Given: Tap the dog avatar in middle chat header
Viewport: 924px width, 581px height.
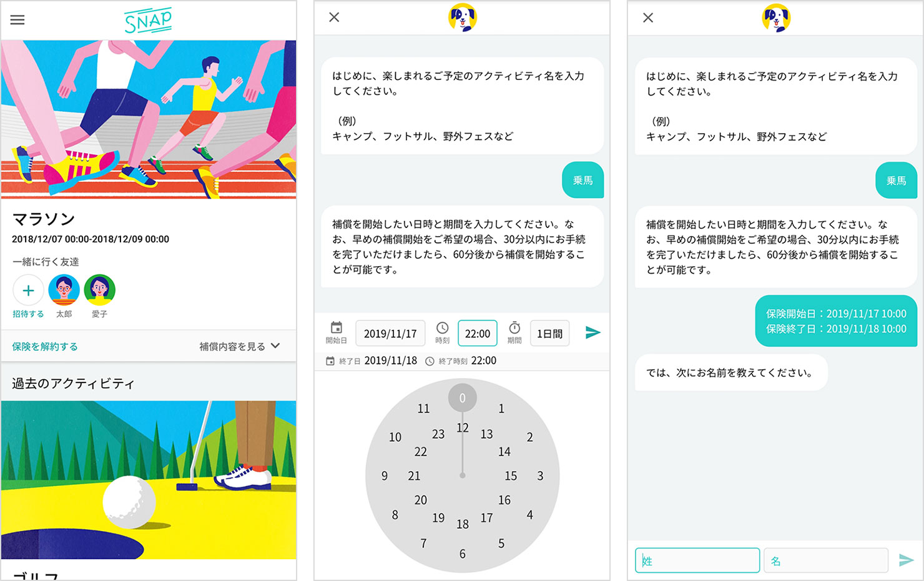Looking at the screenshot, I should pyautogui.click(x=462, y=17).
